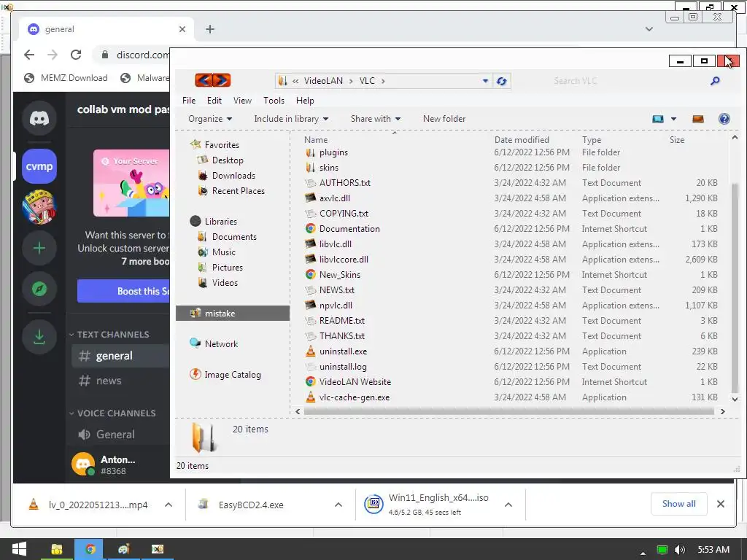
Task: Click the Windows Start button
Action: coord(18,549)
